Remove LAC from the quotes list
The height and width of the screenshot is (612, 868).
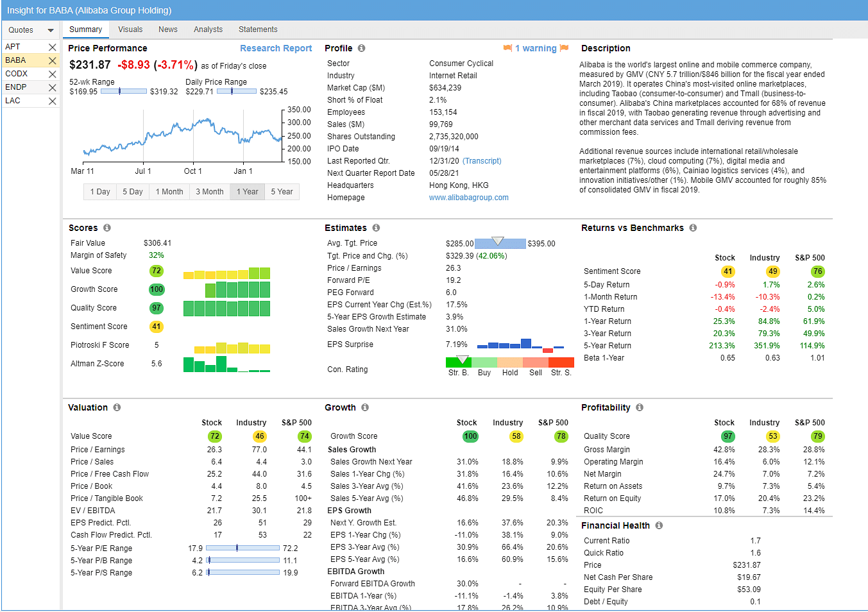pos(53,101)
